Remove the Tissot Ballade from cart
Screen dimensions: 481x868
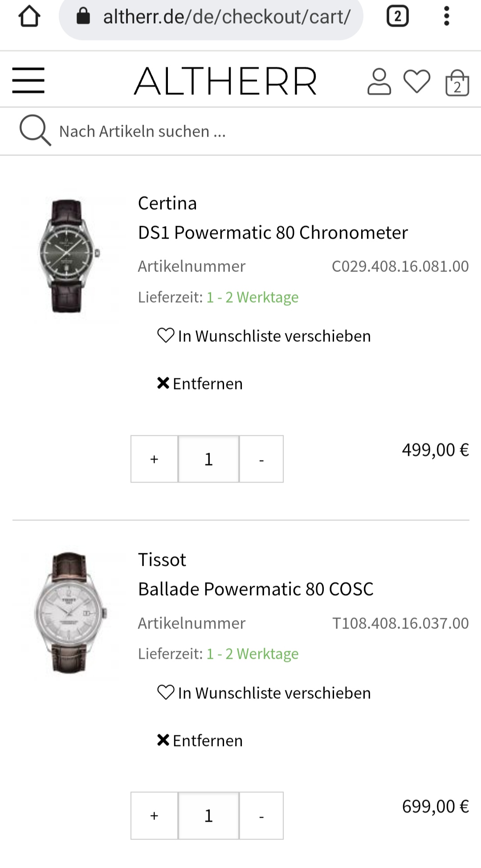tap(200, 741)
